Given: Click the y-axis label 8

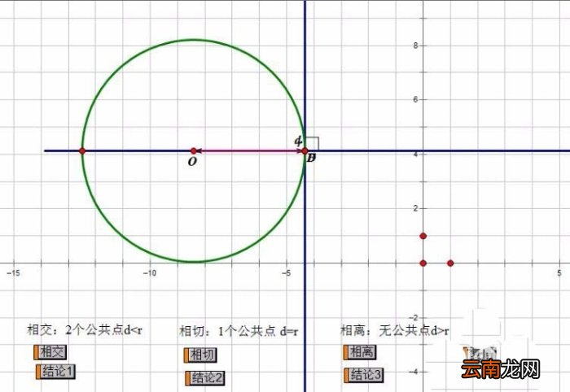Looking at the screenshot, I should [x=415, y=46].
